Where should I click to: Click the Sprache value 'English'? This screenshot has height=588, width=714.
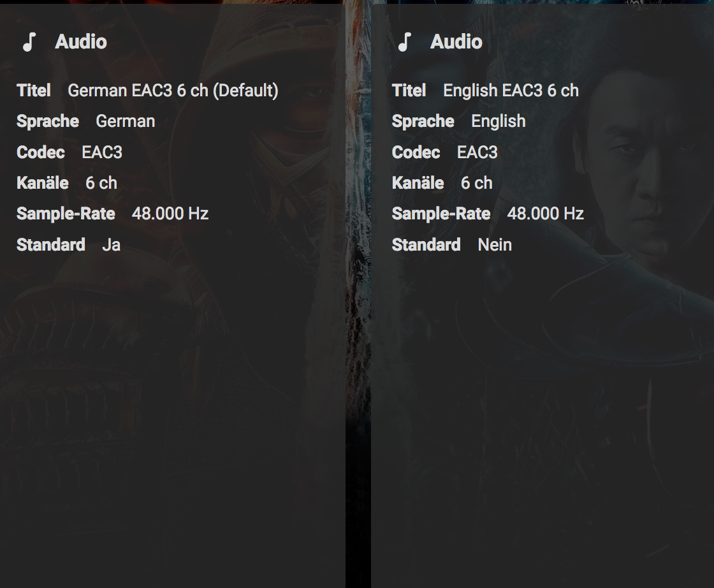498,121
